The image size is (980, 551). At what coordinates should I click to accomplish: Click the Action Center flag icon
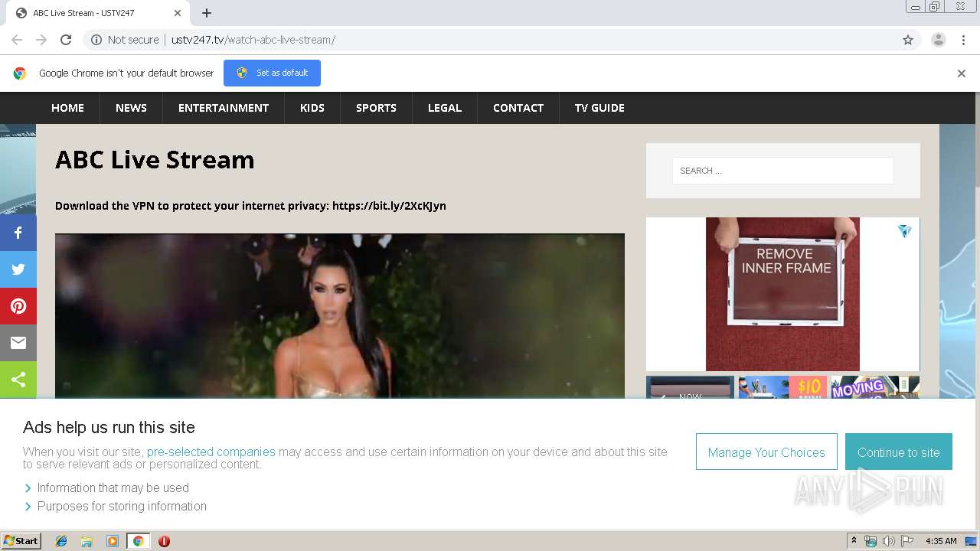[907, 541]
